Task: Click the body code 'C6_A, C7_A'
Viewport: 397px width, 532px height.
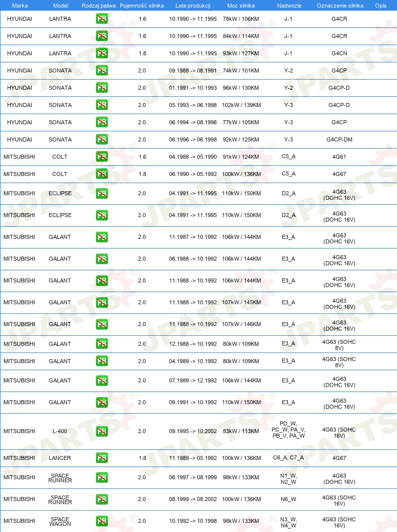Action: click(x=288, y=457)
